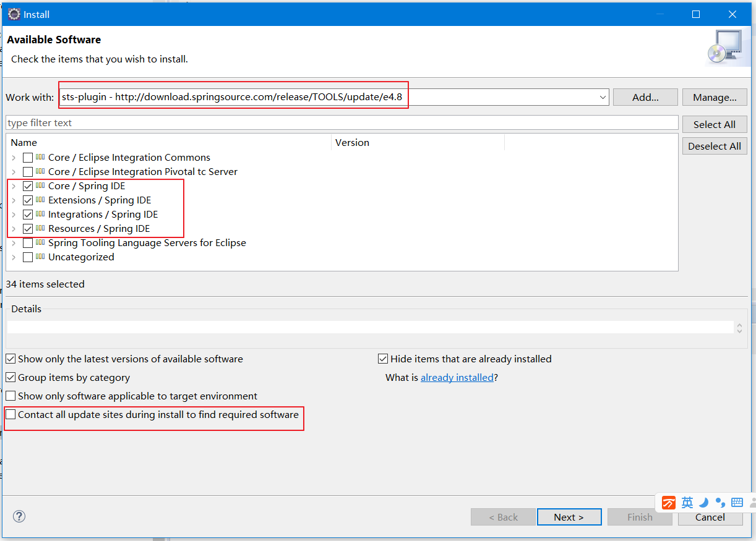Image resolution: width=756 pixels, height=541 pixels.
Task: Toggle the 英 language mode icon
Action: pyautogui.click(x=687, y=503)
